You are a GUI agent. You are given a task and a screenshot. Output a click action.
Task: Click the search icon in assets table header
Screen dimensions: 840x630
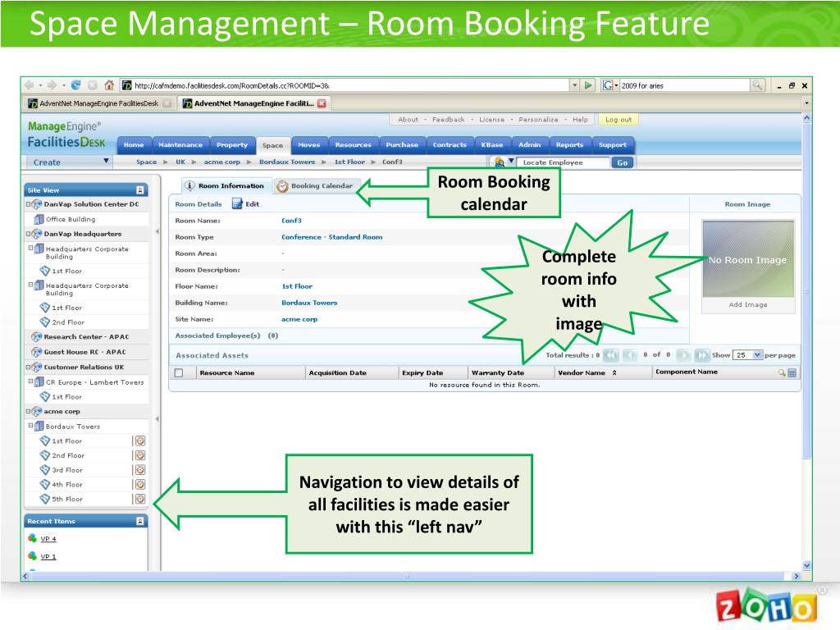click(x=782, y=372)
